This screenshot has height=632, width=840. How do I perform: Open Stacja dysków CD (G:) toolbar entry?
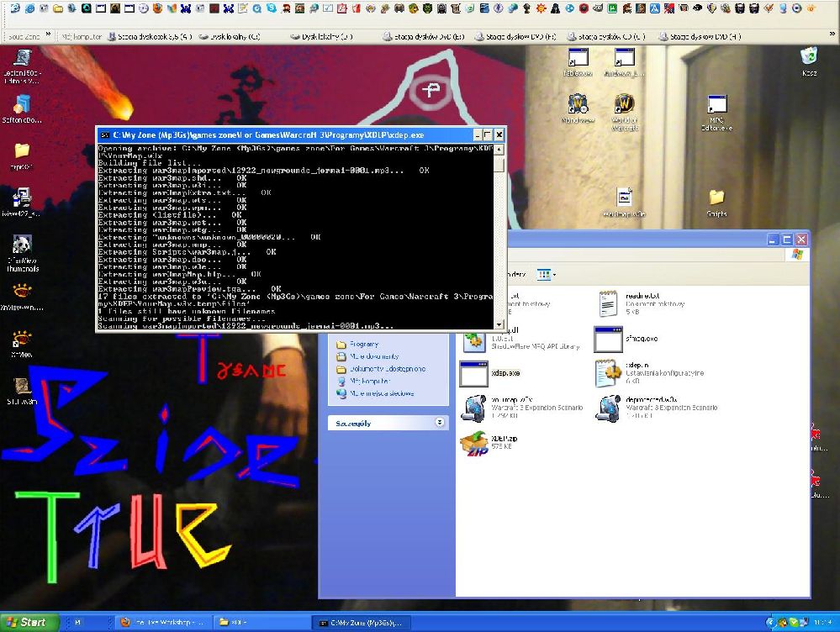tap(606, 36)
